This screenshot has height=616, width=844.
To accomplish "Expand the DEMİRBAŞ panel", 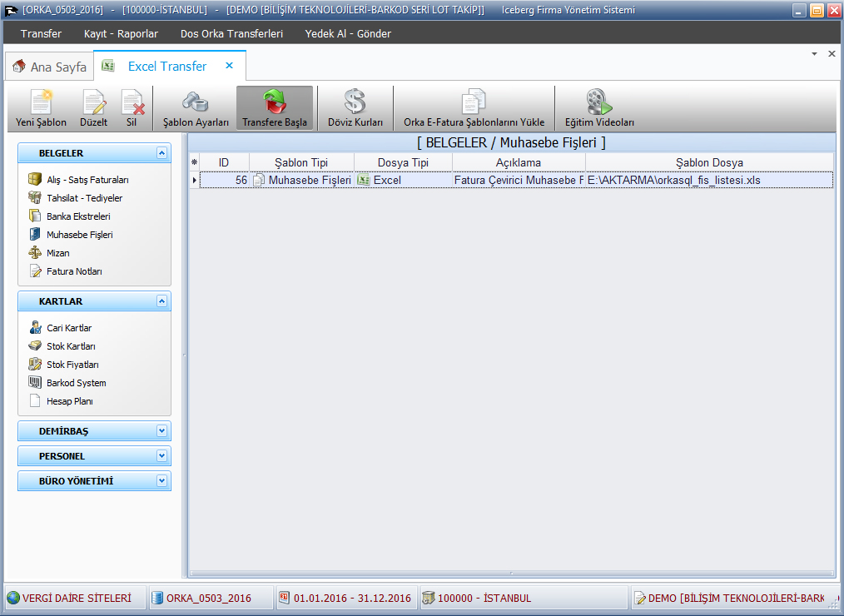I will pos(161,431).
